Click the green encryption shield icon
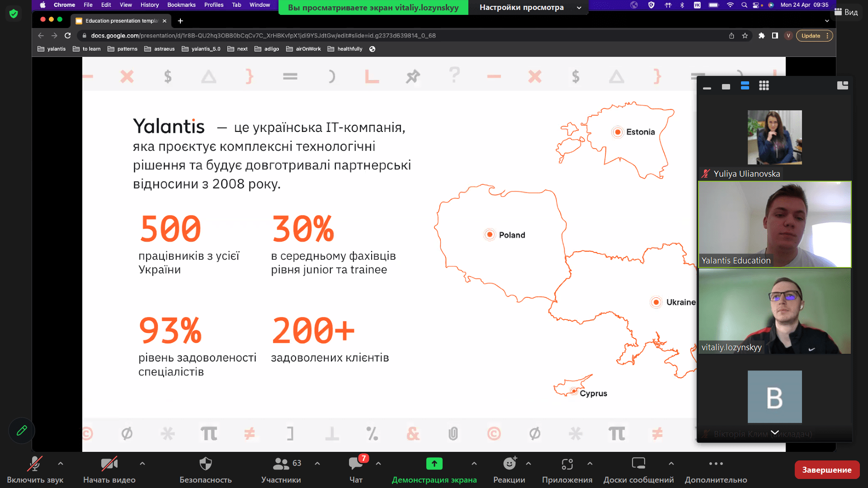Image resolution: width=868 pixels, height=488 pixels. tap(14, 14)
